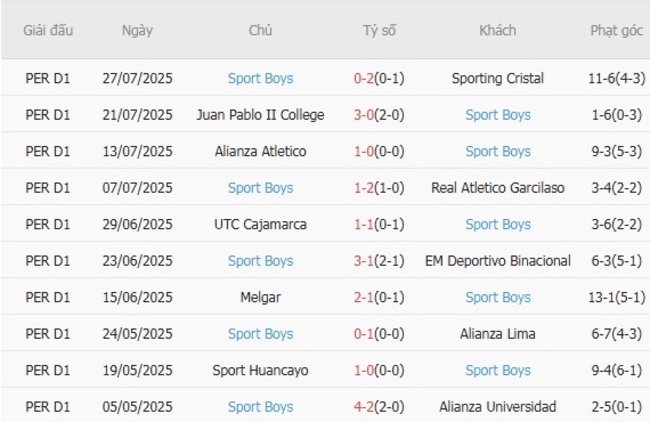Select the Alianza Atletico home team
650x422 pixels.
click(x=260, y=151)
